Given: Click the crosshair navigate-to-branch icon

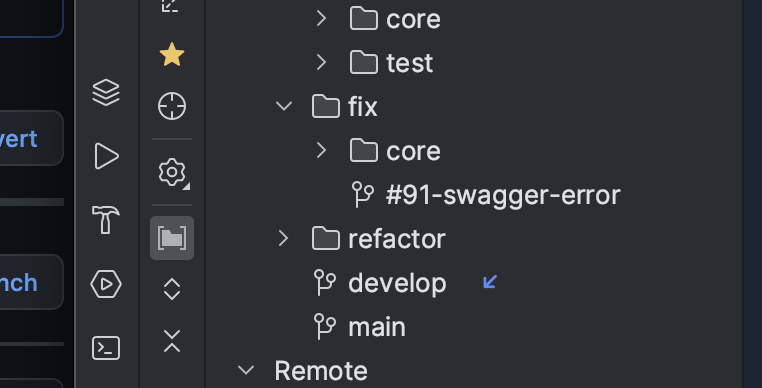Looking at the screenshot, I should 172,106.
